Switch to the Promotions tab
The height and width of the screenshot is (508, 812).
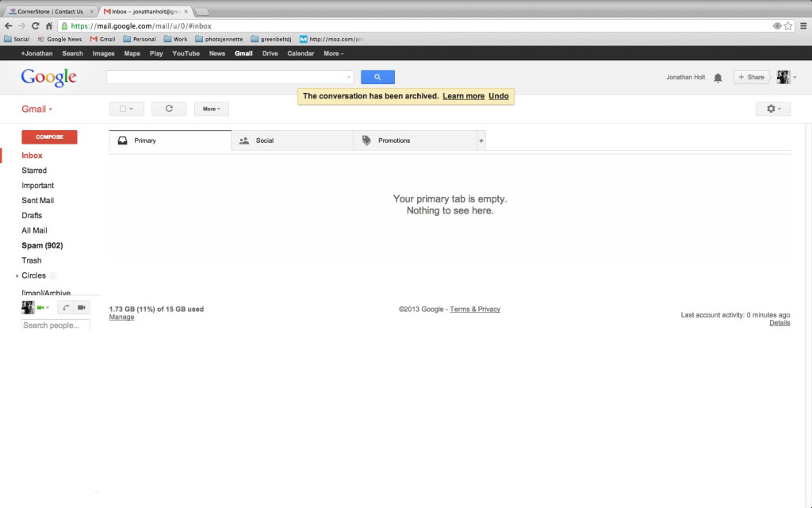(x=415, y=140)
